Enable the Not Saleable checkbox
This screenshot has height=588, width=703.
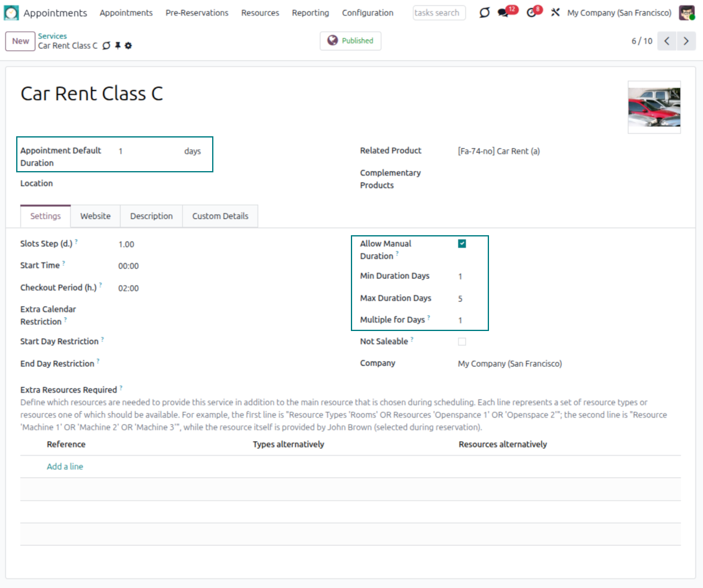coord(462,342)
